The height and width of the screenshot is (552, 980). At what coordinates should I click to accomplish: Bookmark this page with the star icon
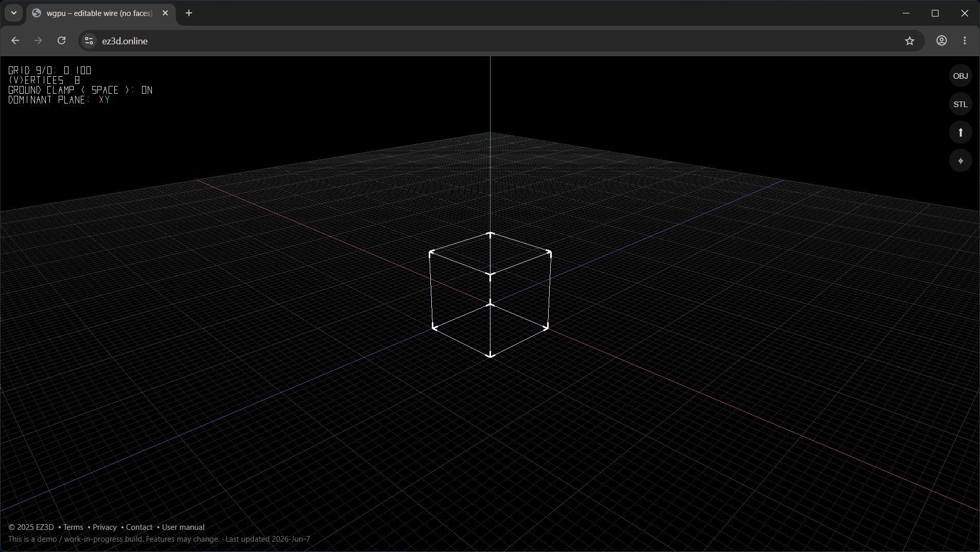click(x=909, y=41)
